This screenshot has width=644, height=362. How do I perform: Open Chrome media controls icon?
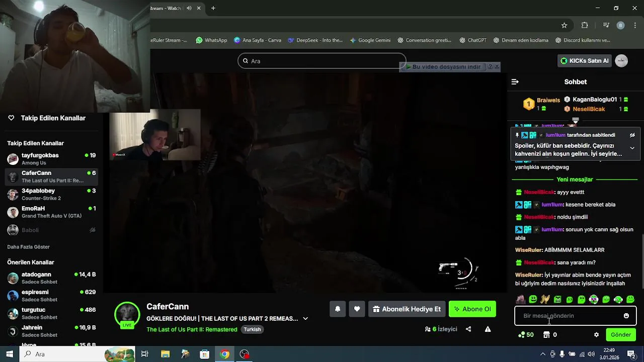point(606,25)
